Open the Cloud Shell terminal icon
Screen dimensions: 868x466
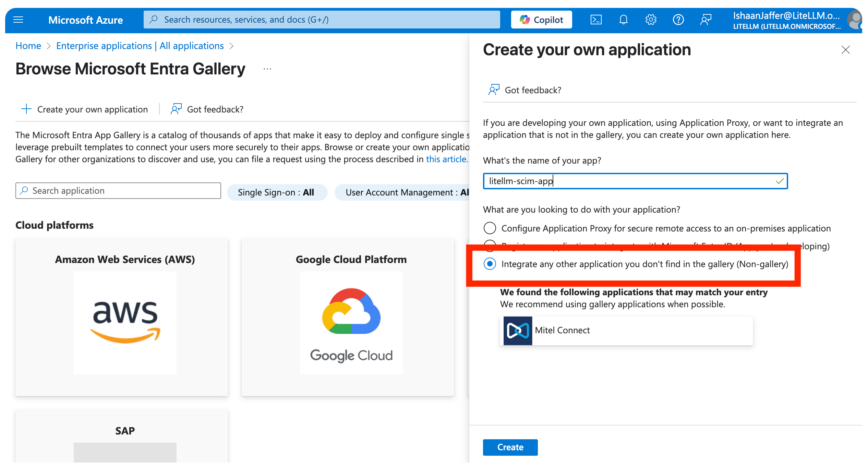pyautogui.click(x=596, y=20)
